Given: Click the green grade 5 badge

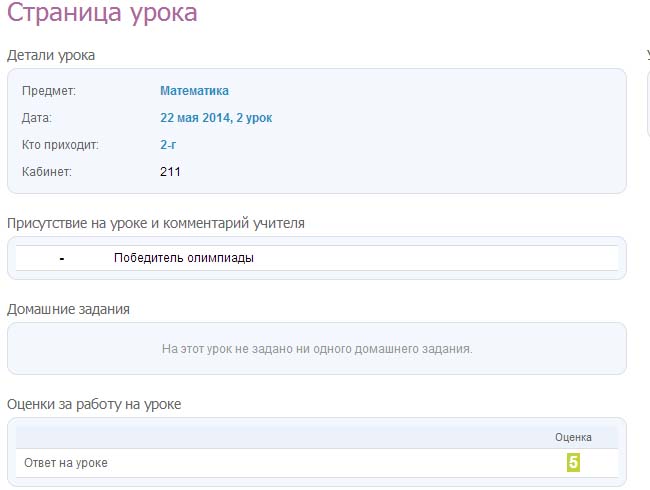Looking at the screenshot, I should point(573,462).
